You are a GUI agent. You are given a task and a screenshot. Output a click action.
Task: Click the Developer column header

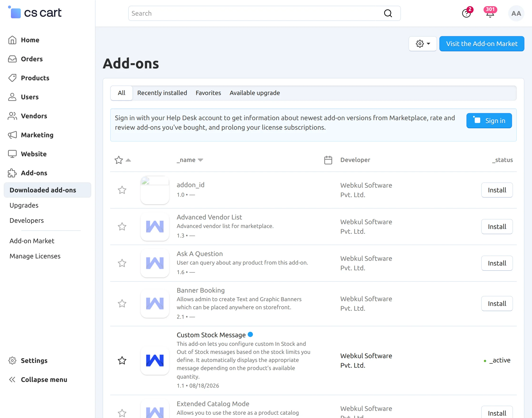coord(355,160)
